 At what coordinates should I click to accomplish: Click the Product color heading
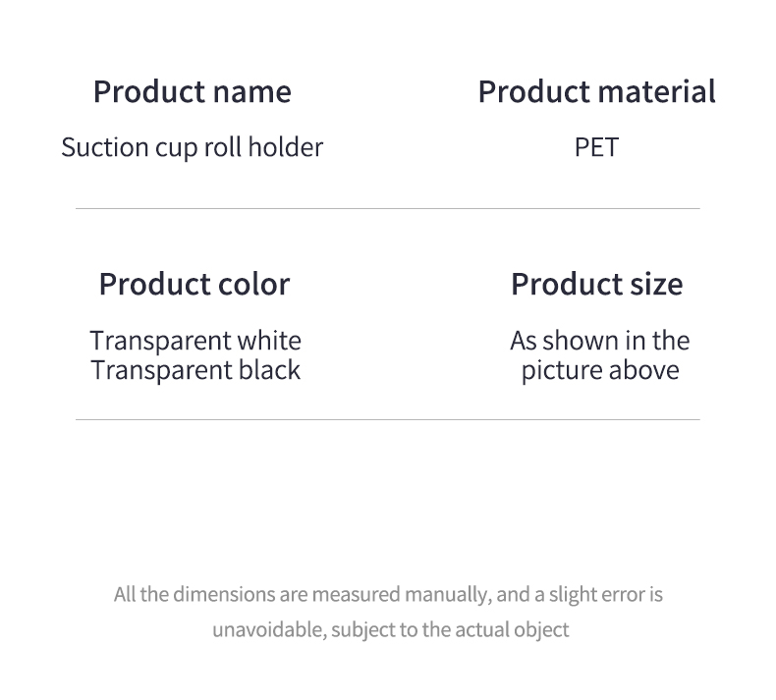(x=194, y=285)
